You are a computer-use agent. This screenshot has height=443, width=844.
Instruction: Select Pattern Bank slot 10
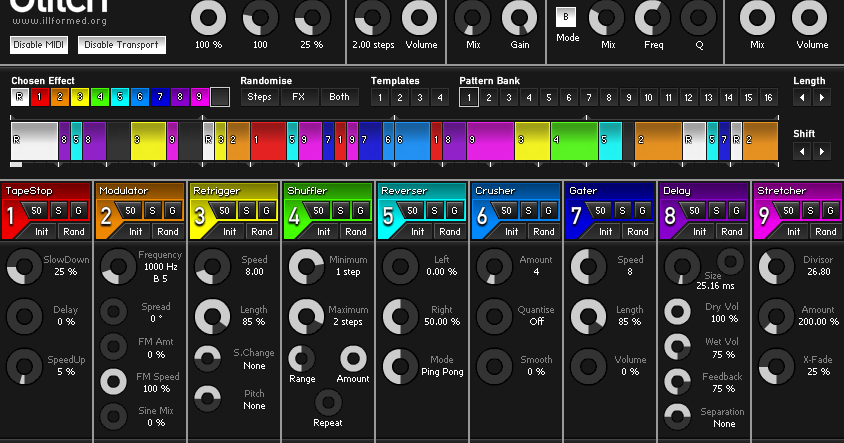coord(649,97)
